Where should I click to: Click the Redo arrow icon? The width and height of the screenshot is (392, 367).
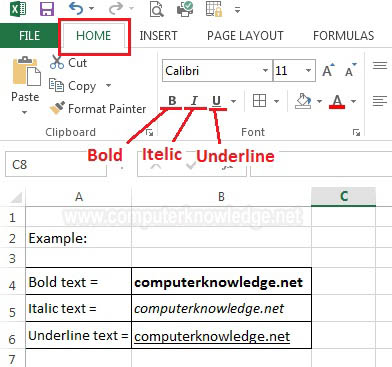(x=116, y=9)
